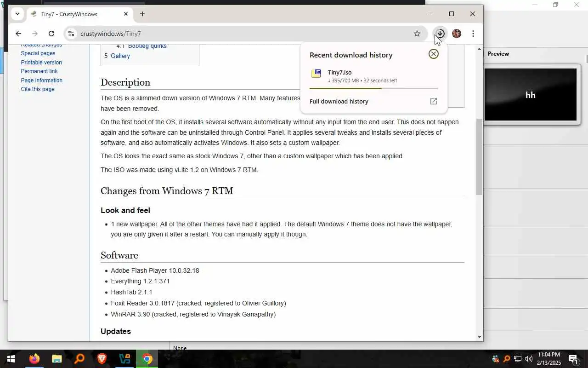588x368 pixels.
Task: Click scroll down arrow of page scrollbar
Action: [479, 337]
